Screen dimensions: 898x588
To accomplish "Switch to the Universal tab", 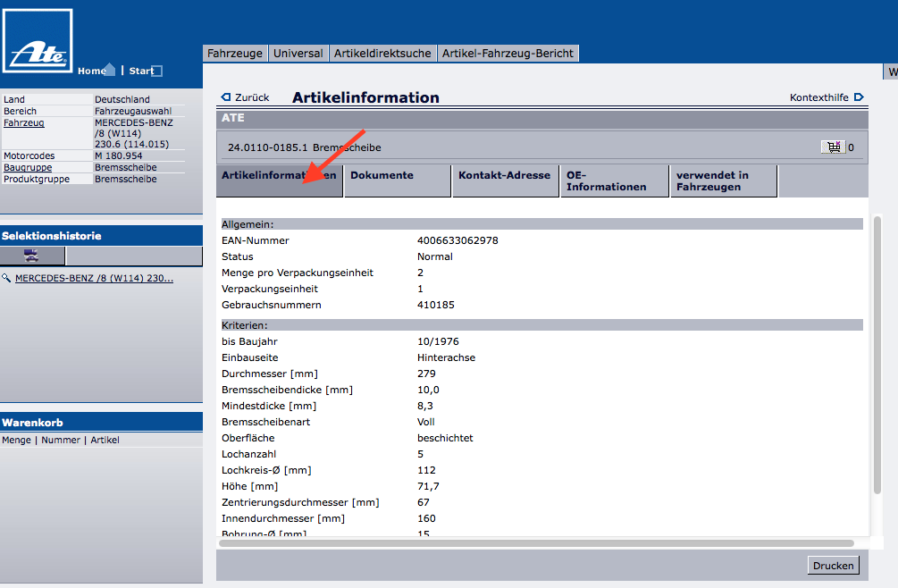I will click(298, 54).
